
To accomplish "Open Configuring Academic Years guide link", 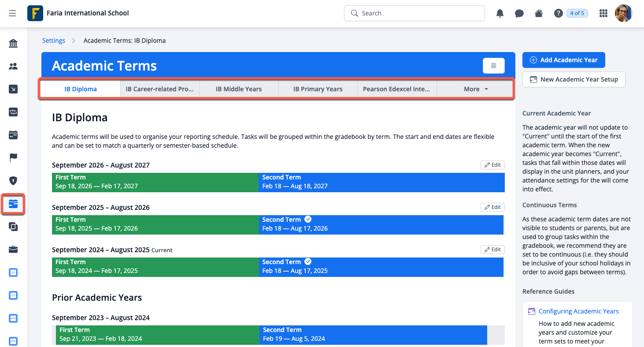I will 579,311.
